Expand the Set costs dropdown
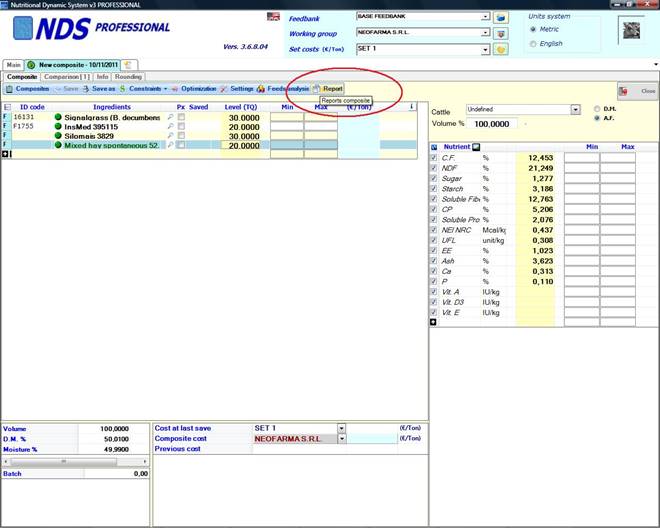660x528 pixels. tap(485, 50)
